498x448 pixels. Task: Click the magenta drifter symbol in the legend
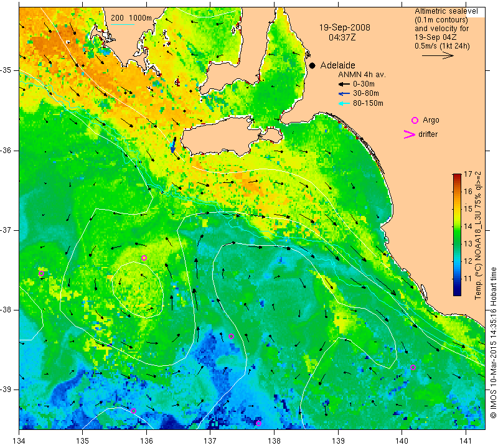410,134
